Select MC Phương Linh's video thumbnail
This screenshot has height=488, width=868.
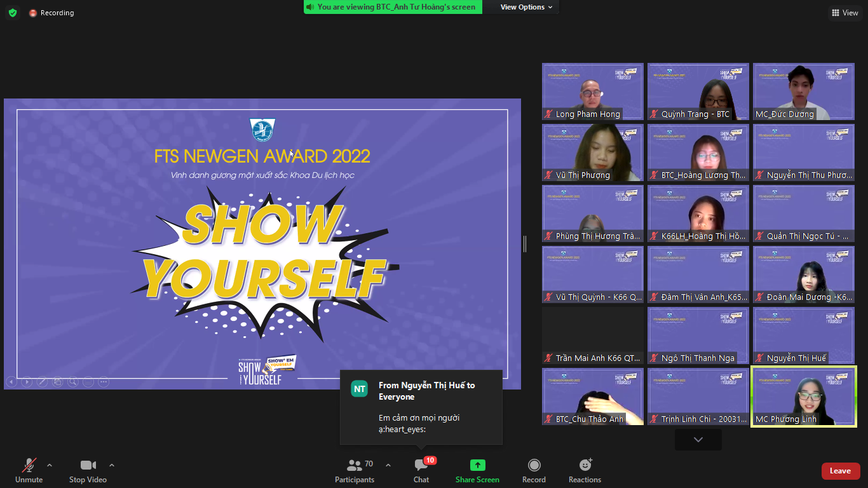pos(803,396)
